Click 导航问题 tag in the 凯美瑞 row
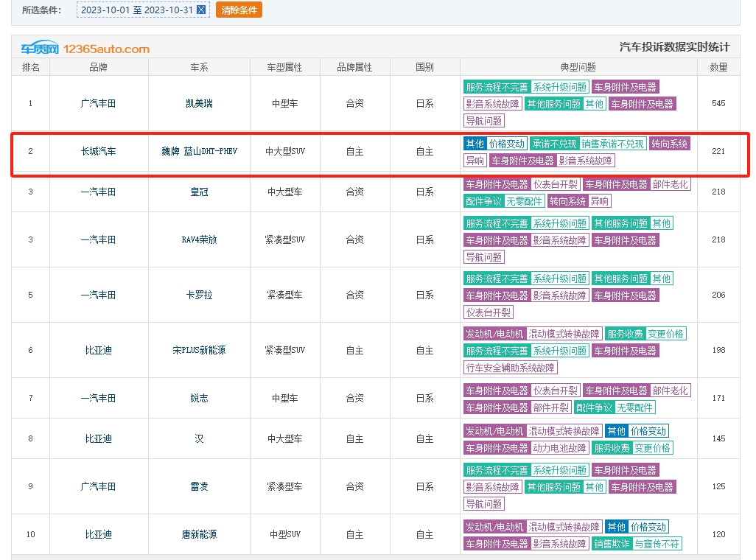Image resolution: width=756 pixels, height=560 pixels. tap(483, 121)
